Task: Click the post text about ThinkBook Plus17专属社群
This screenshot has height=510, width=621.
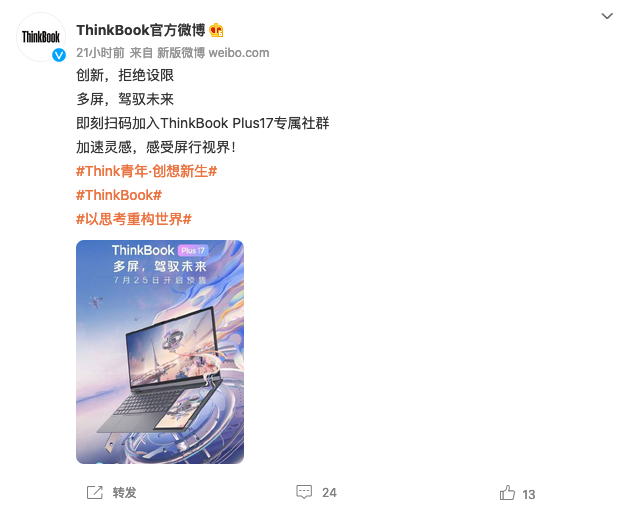Action: coord(202,123)
